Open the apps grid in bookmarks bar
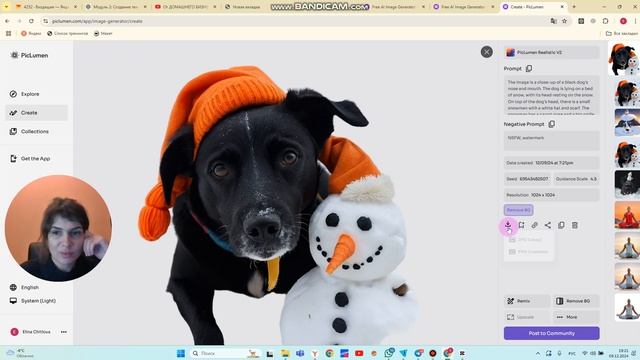This screenshot has width=640, height=360. [9, 33]
